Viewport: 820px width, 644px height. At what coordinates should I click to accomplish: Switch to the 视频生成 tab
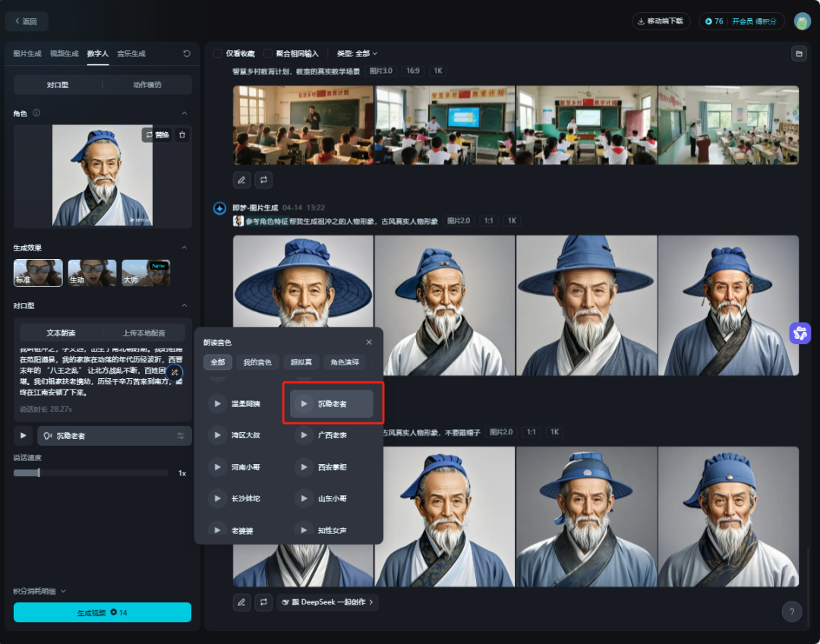click(64, 54)
